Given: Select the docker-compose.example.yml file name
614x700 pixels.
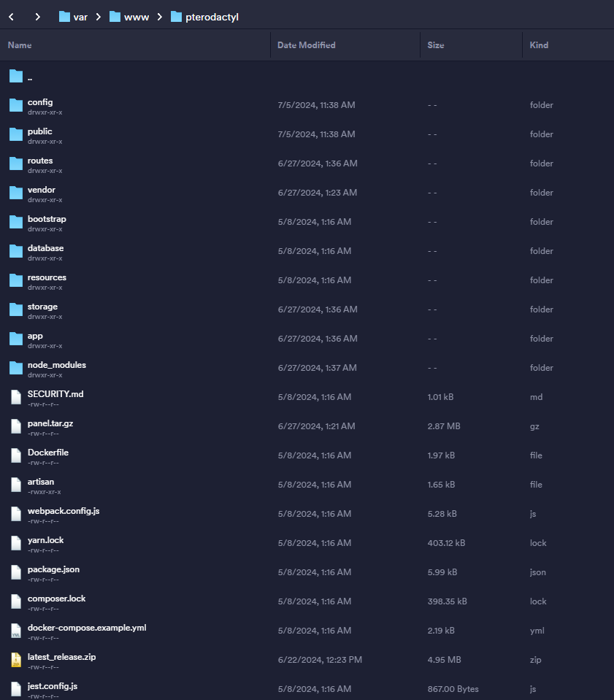Looking at the screenshot, I should [x=87, y=628].
